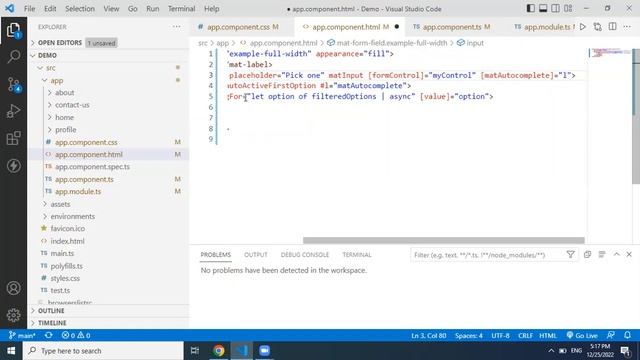640x360 pixels.
Task: Toggle view as table icon in Problems
Action: pyautogui.click(x=602, y=255)
